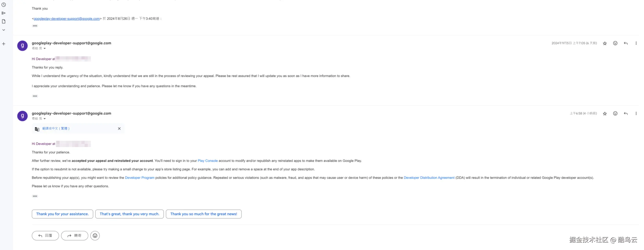Expand the sidebar More chevron
This screenshot has width=644, height=250.
click(x=4, y=30)
